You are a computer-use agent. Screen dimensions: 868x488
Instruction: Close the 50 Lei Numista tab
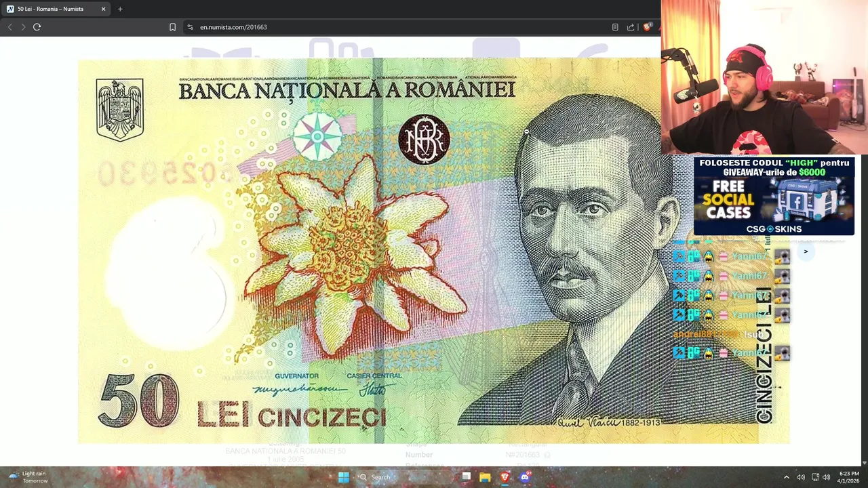[x=104, y=9]
